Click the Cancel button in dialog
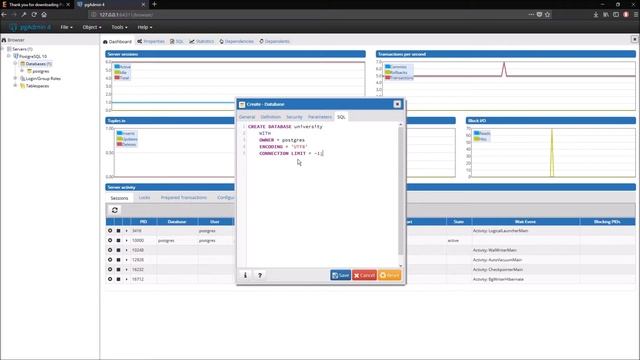The image size is (640, 360). (364, 275)
